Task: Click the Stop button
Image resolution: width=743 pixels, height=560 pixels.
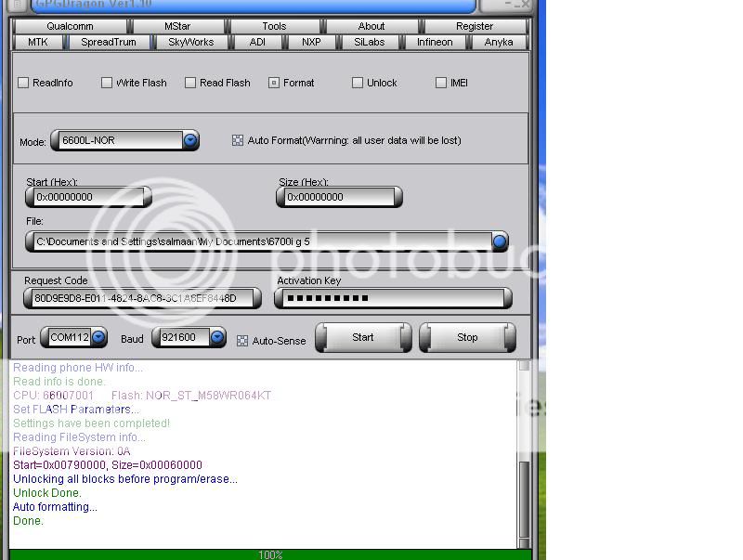Action: click(x=467, y=337)
